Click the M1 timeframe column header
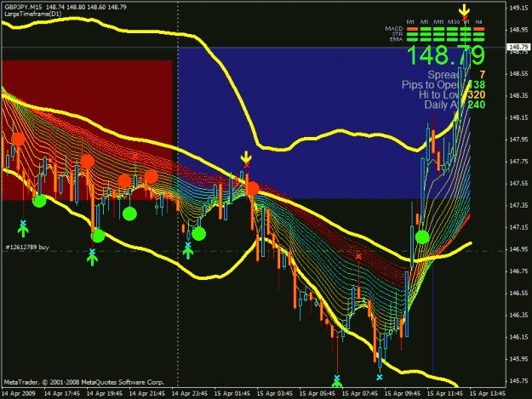This screenshot has height=399, width=532. (410, 22)
